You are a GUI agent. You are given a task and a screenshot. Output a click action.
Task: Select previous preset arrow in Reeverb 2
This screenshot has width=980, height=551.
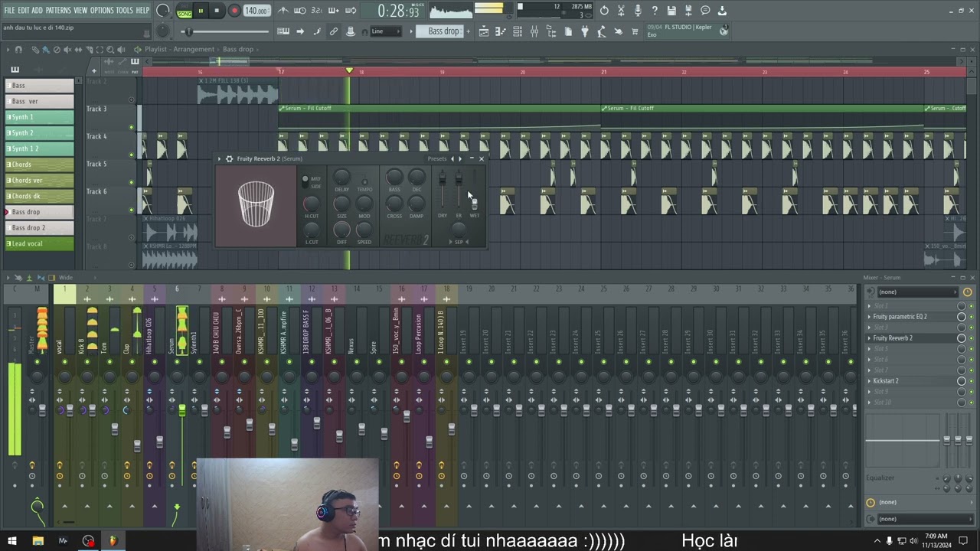point(452,158)
